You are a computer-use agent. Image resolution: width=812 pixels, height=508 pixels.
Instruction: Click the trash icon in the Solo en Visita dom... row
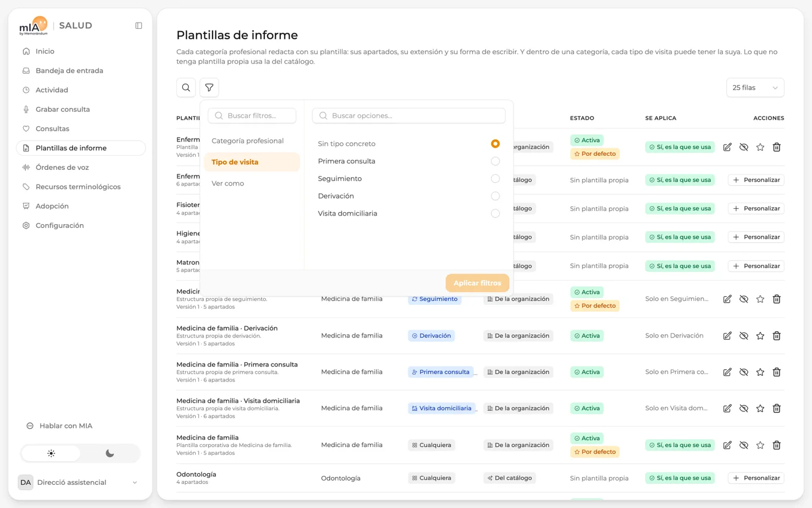click(776, 408)
